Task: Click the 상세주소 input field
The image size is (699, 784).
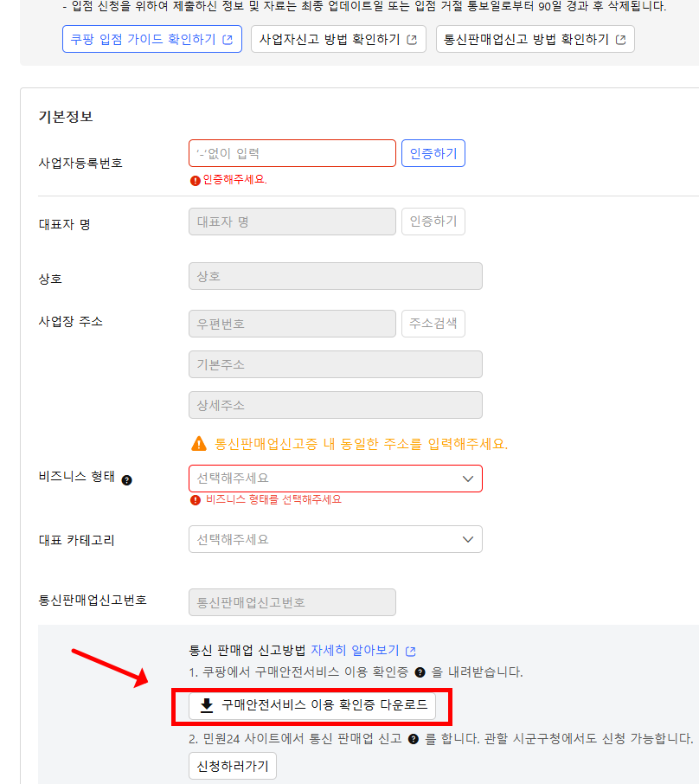Action: pyautogui.click(x=336, y=405)
